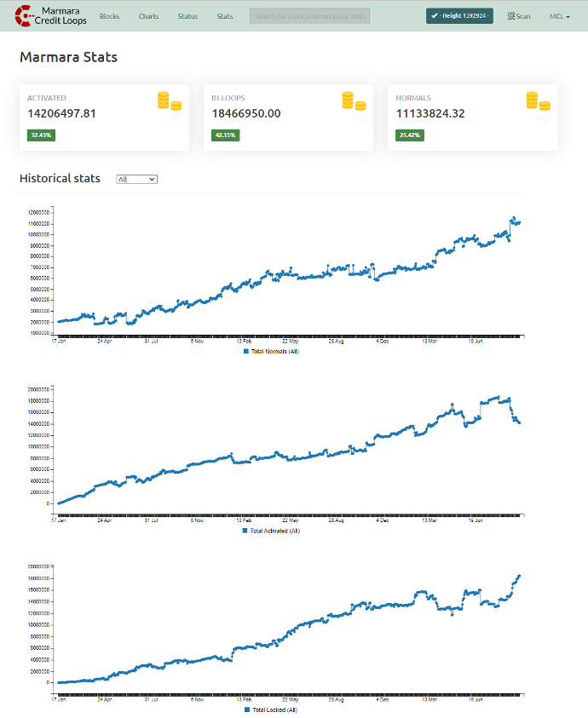Toggle the Total Activated legend square
This screenshot has height=718, width=588.
click(x=245, y=531)
